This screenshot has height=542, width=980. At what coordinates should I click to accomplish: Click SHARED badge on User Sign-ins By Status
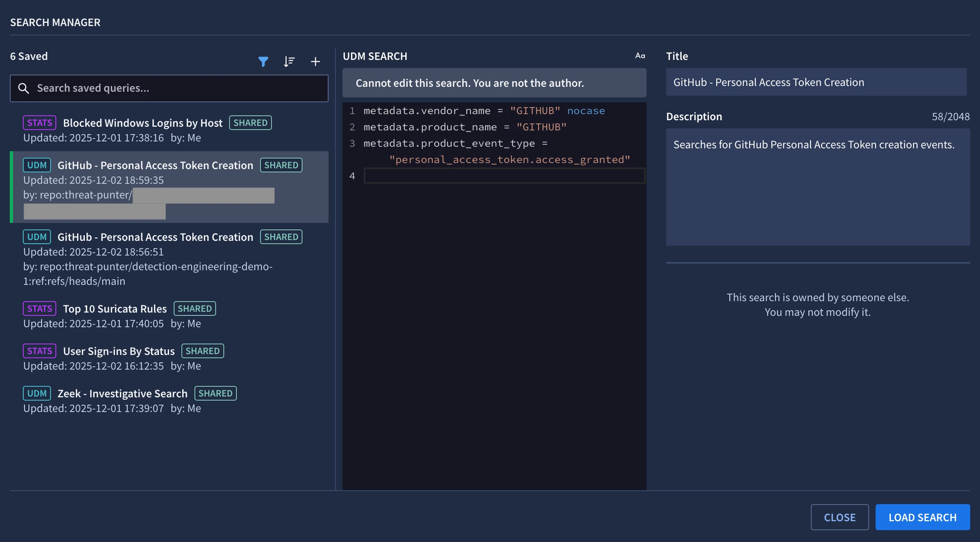click(x=203, y=351)
